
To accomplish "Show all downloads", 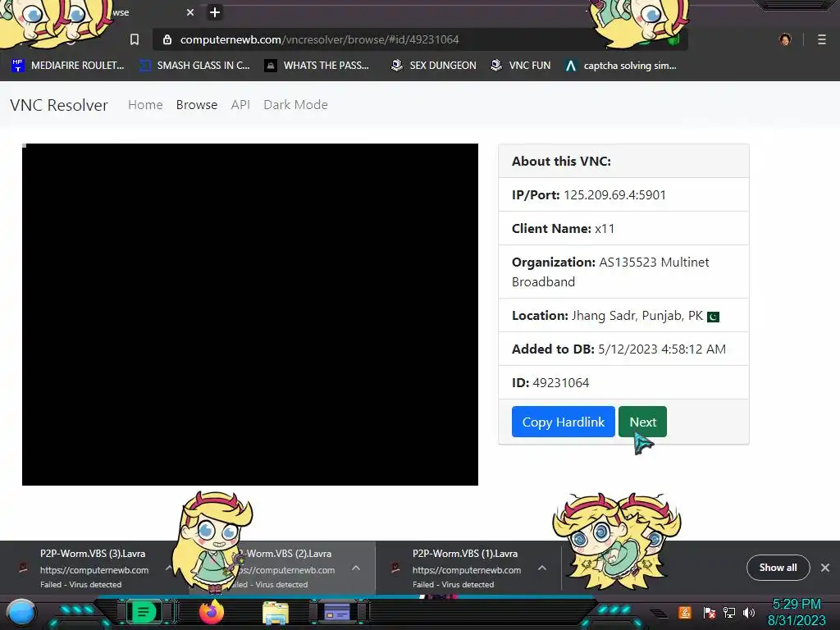I will point(778,568).
